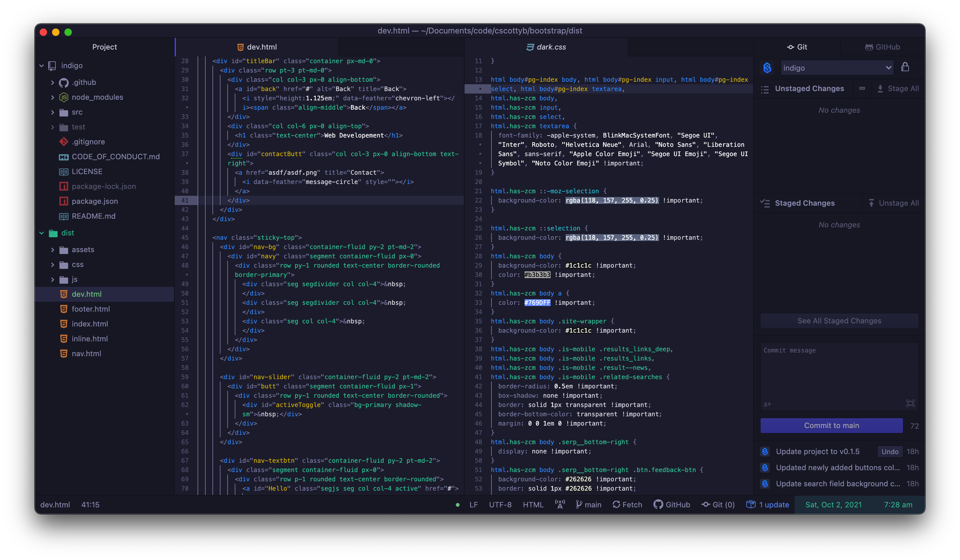Click the unstaged changes more-options toggle
This screenshot has height=560, width=960.
click(x=862, y=88)
